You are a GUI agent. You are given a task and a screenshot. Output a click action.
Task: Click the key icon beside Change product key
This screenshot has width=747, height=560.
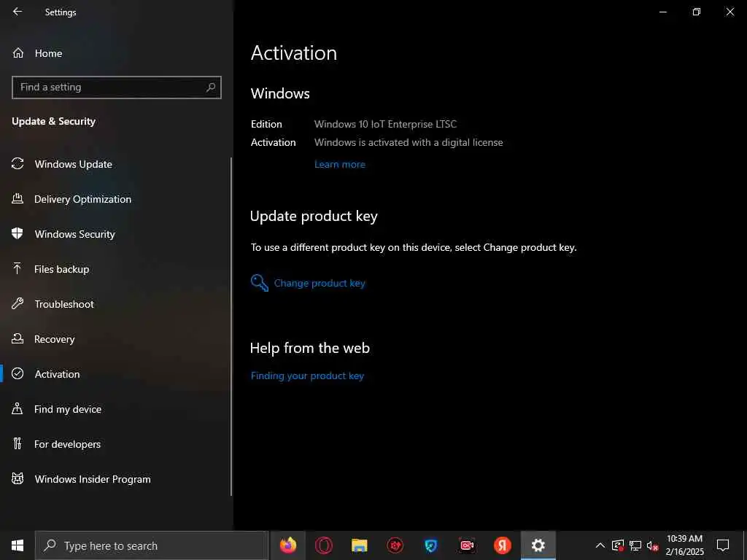(260, 283)
